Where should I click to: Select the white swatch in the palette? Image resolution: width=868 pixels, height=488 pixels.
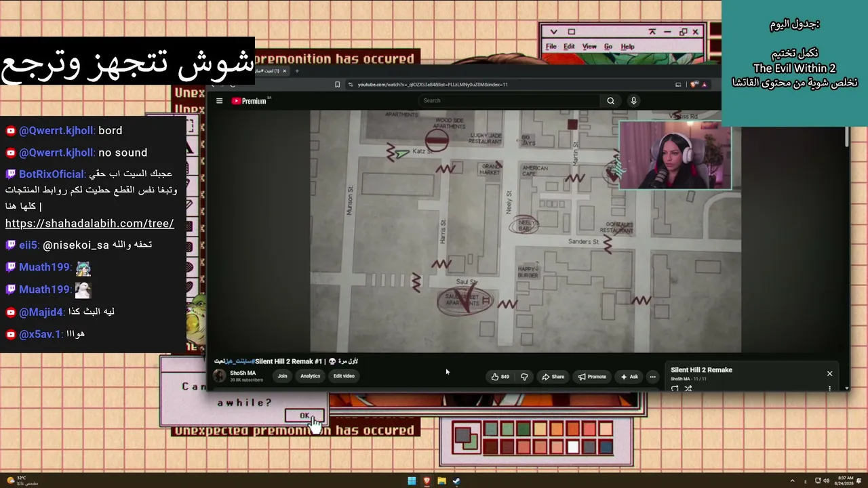point(574,447)
